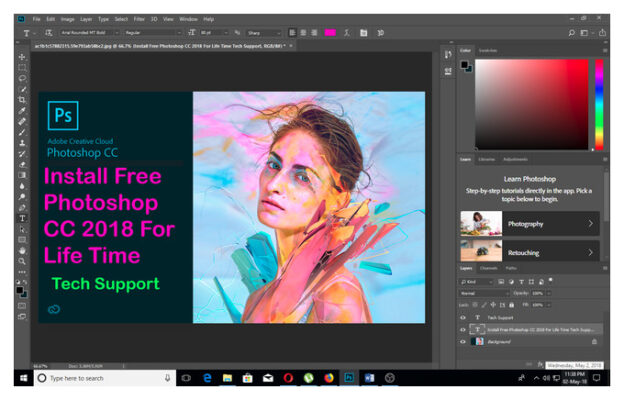Filter layers for adjustment layers
The image size is (624, 400).
point(511,282)
